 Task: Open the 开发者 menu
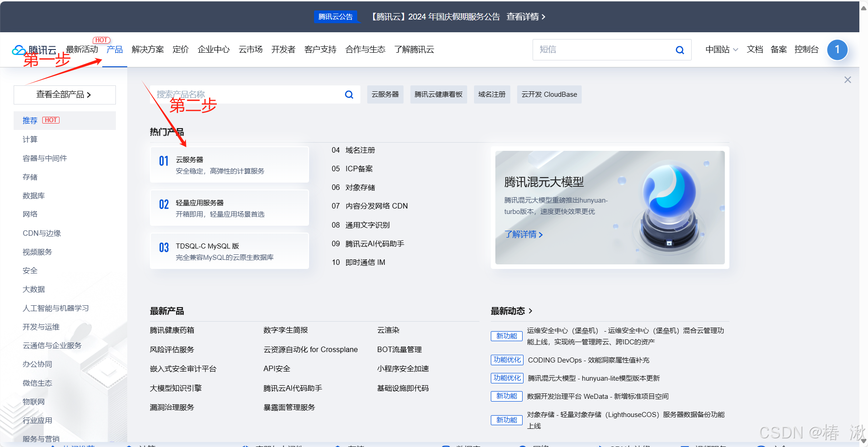click(283, 50)
